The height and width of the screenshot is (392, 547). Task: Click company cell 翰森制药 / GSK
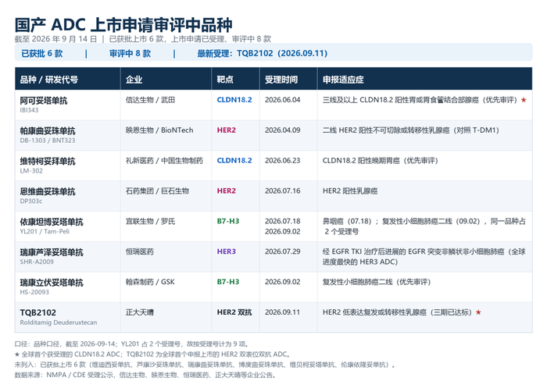150,282
